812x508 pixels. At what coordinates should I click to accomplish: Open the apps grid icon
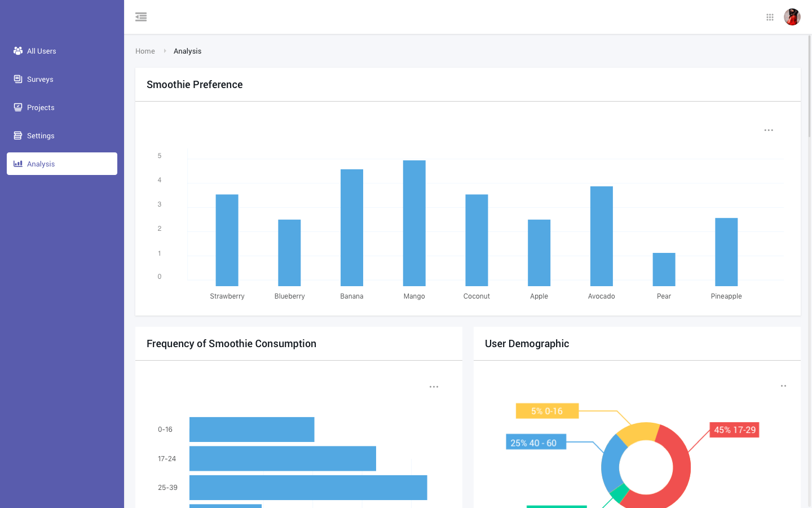(x=770, y=17)
